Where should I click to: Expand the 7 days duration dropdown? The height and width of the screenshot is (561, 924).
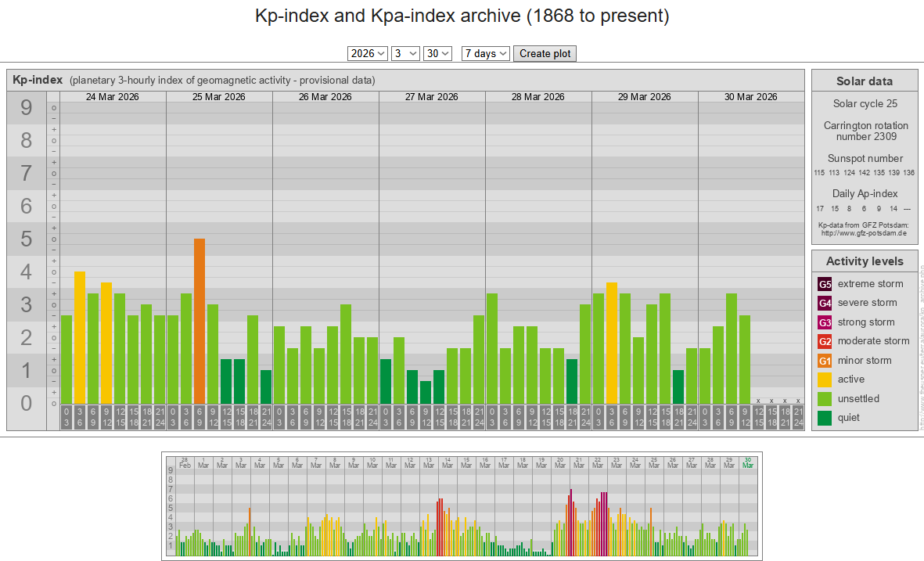(486, 53)
